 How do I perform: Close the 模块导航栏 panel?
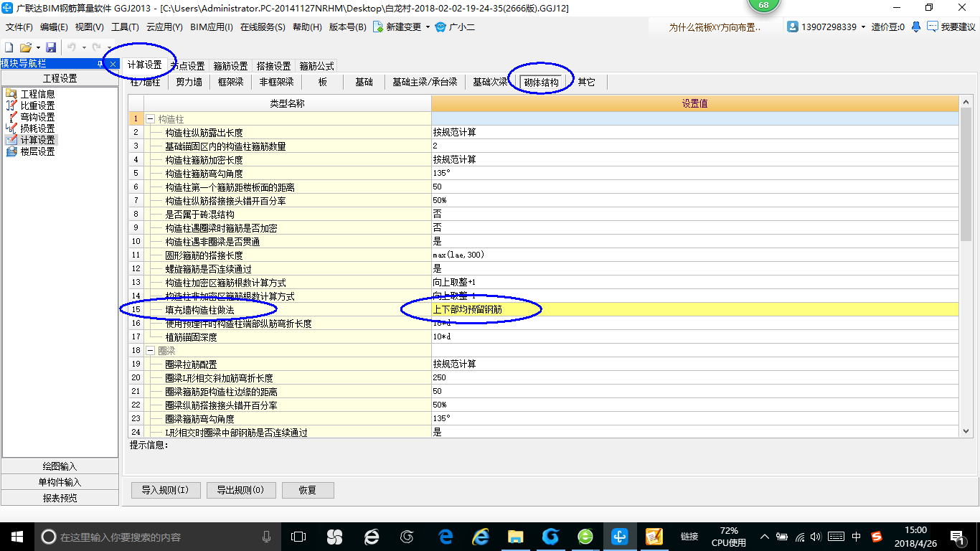click(113, 64)
